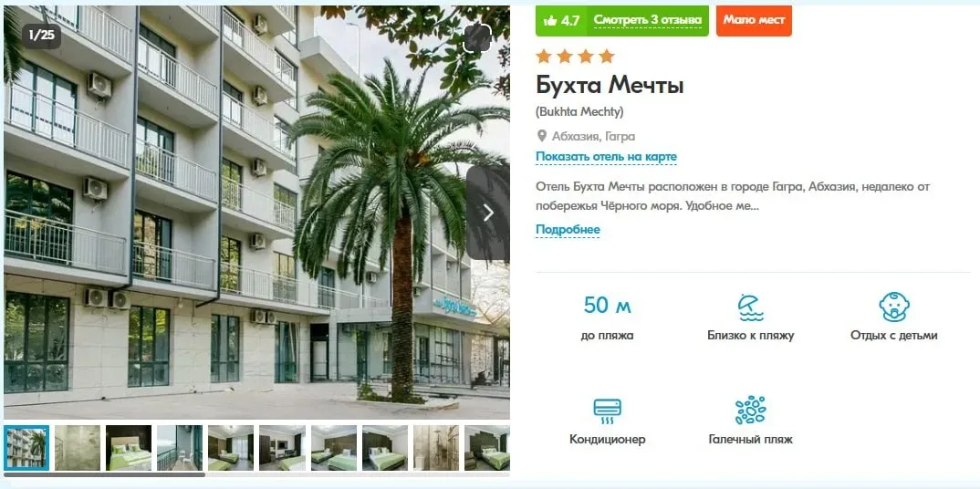Select the baby face "Отдых с детьми" icon
The height and width of the screenshot is (489, 980).
[893, 307]
